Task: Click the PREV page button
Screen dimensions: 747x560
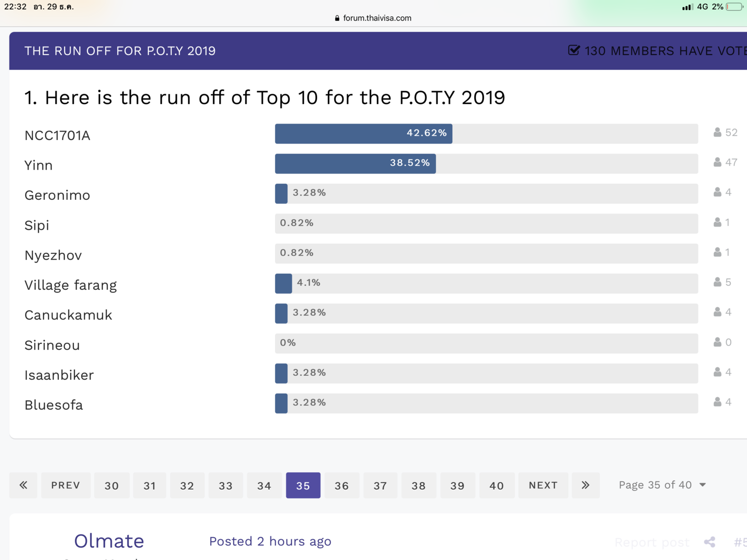Action: pyautogui.click(x=66, y=485)
